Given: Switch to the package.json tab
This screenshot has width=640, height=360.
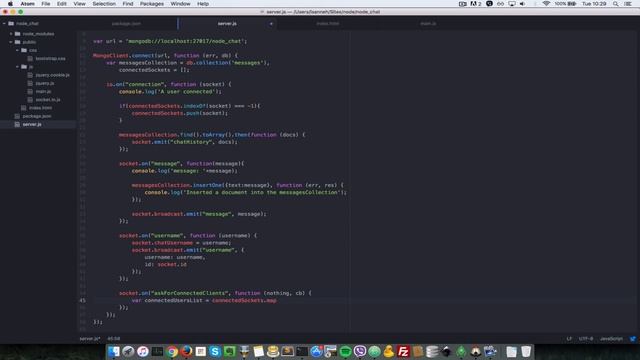Looking at the screenshot, I should coord(127,24).
